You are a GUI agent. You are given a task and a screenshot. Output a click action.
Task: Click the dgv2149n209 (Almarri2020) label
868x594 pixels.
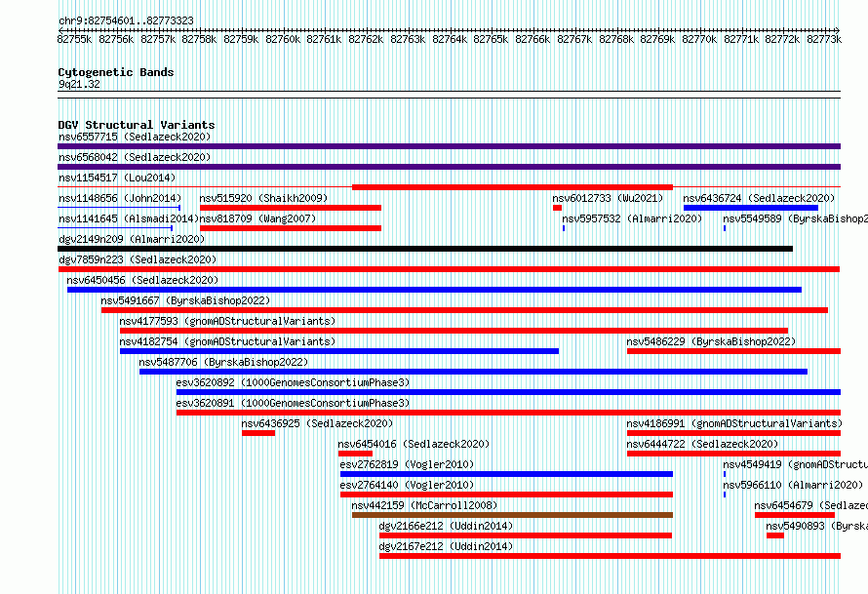132,239
